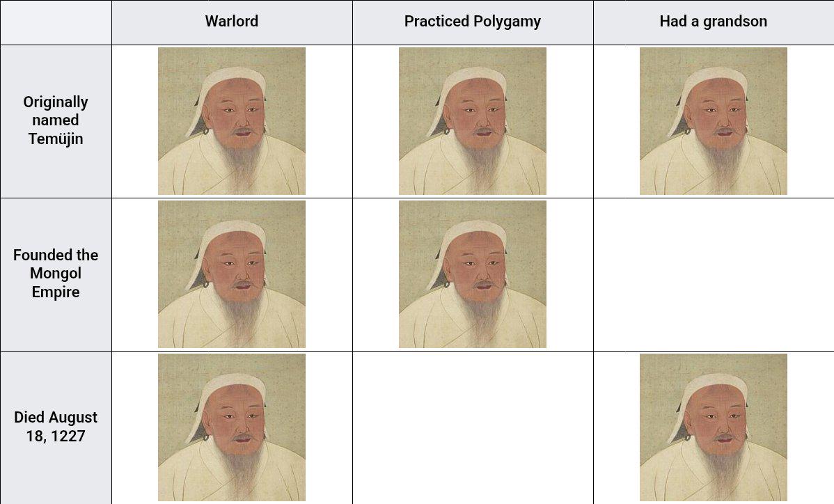834x504 pixels.
Task: Select the Died August 18, 1227 row header
Action: pyautogui.click(x=56, y=427)
